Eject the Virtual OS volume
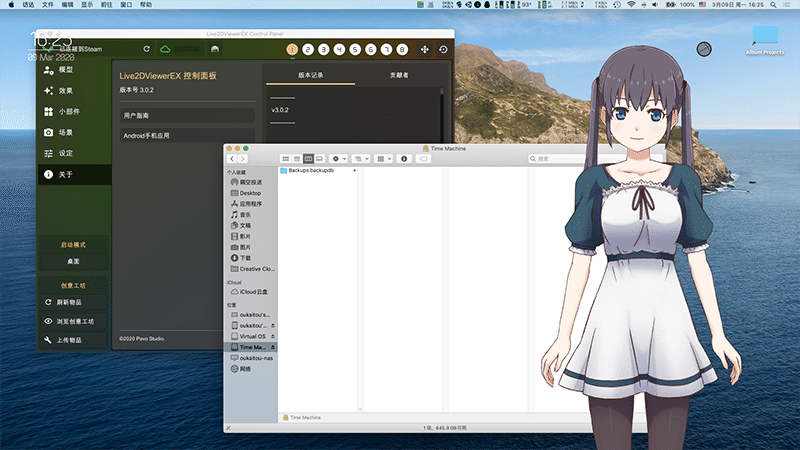Image resolution: width=800 pixels, height=450 pixels. coord(273,337)
